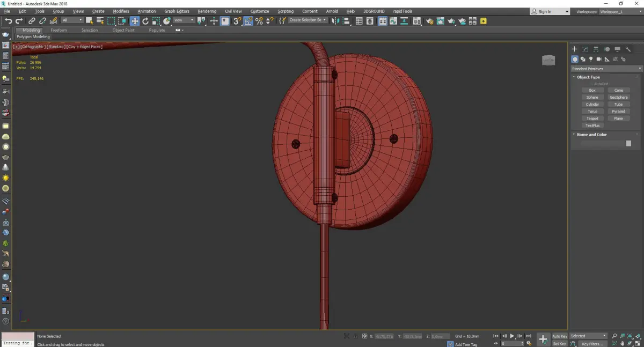The image size is (644, 347).
Task: Click the Undo arrow icon
Action: pos(9,21)
